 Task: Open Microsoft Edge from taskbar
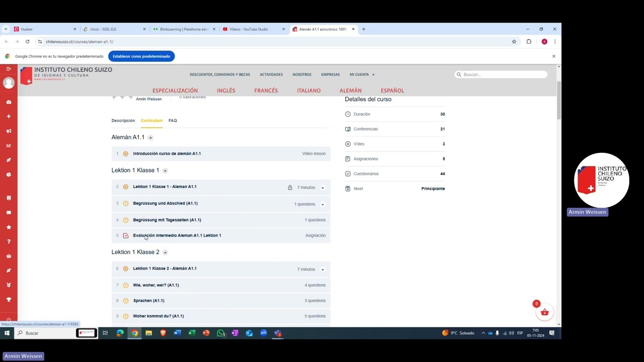(120, 333)
